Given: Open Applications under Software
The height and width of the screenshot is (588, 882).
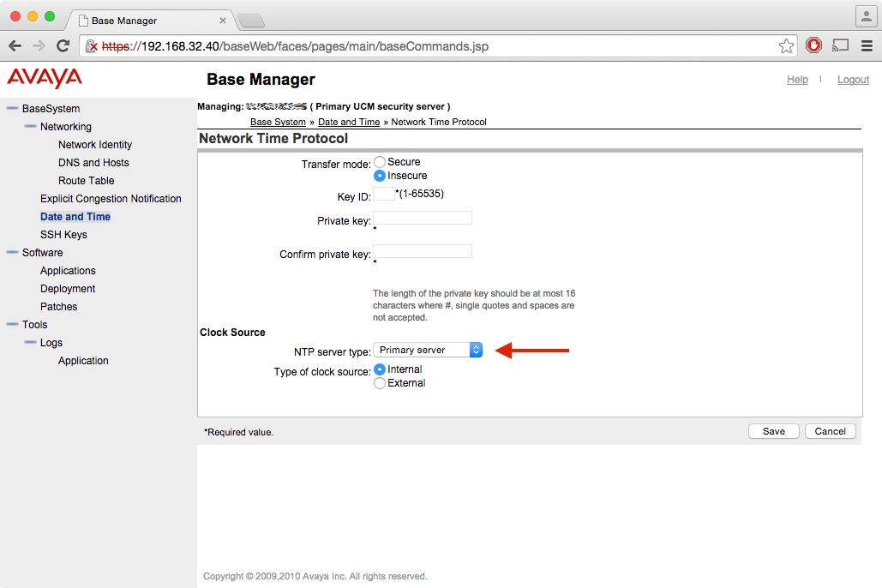Looking at the screenshot, I should pos(68,271).
